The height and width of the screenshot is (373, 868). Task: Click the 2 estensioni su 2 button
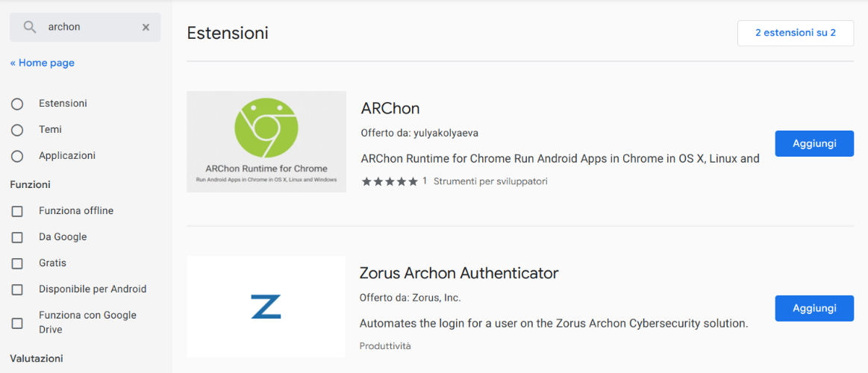click(x=796, y=34)
